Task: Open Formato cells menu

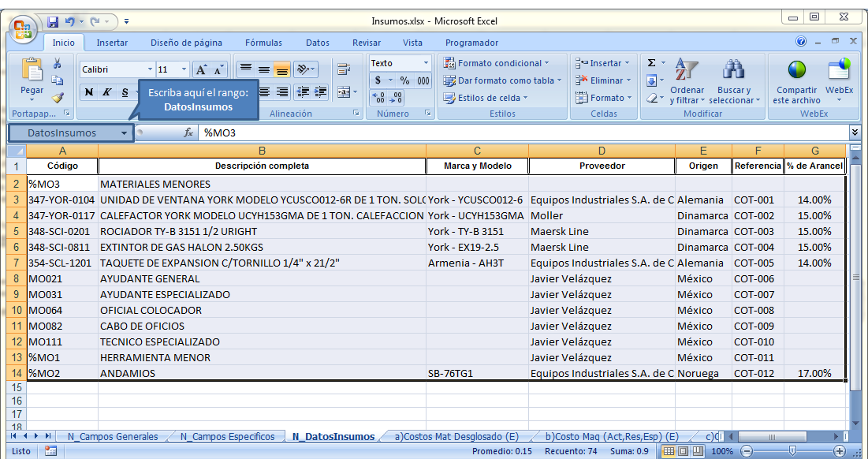Action: [603, 98]
